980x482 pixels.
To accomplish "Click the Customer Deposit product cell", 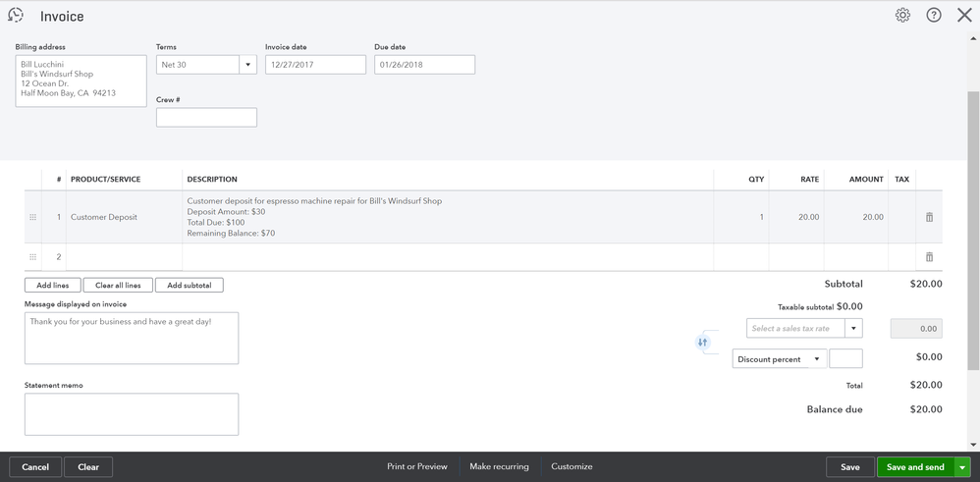I will click(125, 217).
